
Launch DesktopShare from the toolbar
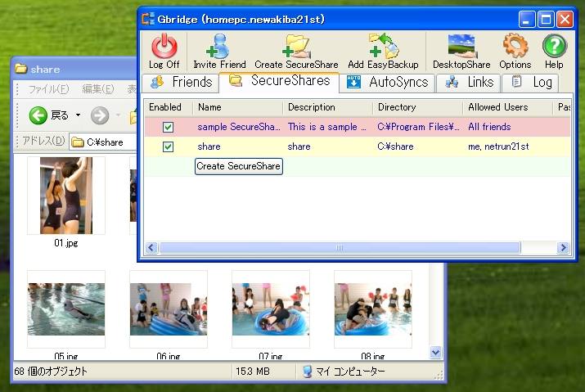(x=461, y=51)
